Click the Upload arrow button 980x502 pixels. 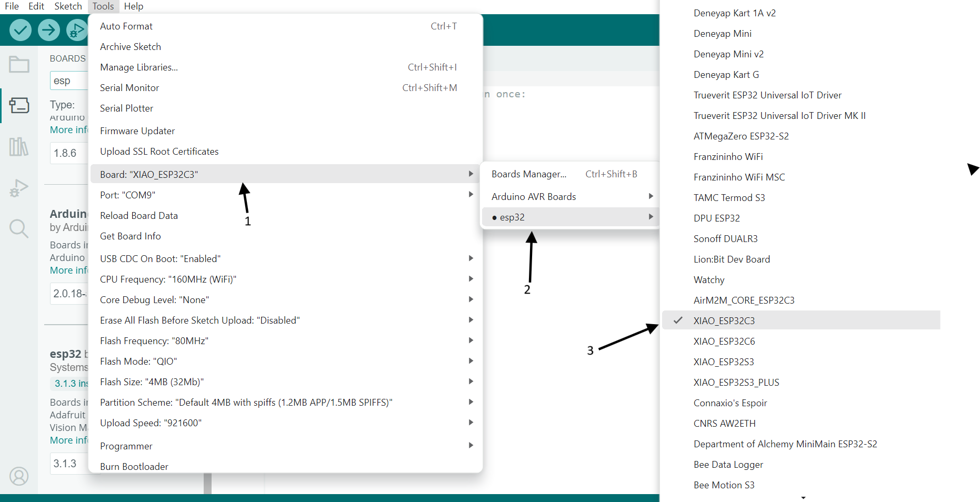coord(49,30)
